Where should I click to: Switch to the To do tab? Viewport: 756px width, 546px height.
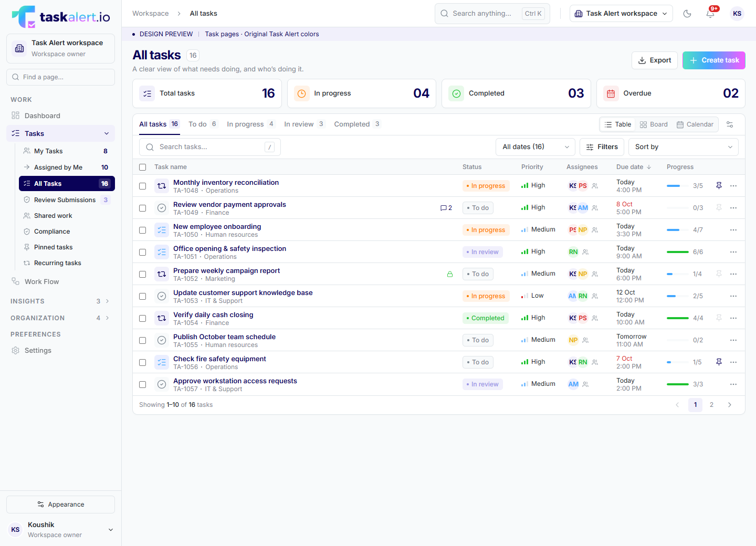pos(203,124)
